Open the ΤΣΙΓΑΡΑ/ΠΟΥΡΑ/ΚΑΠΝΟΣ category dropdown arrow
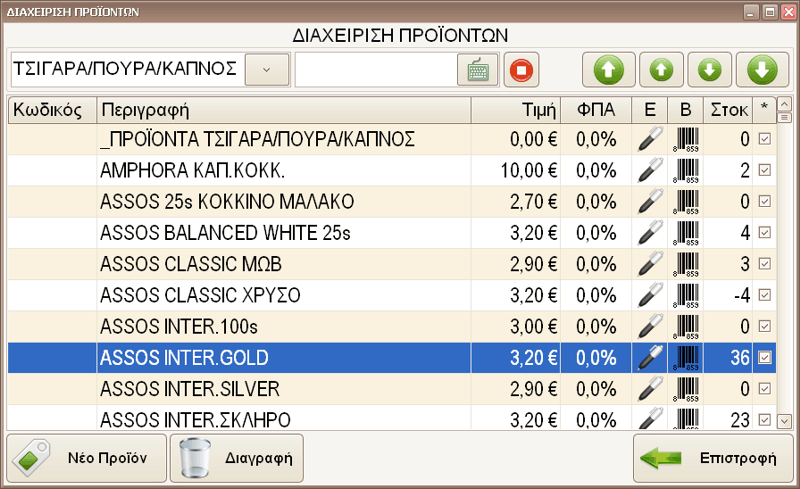800x489 pixels. (267, 70)
